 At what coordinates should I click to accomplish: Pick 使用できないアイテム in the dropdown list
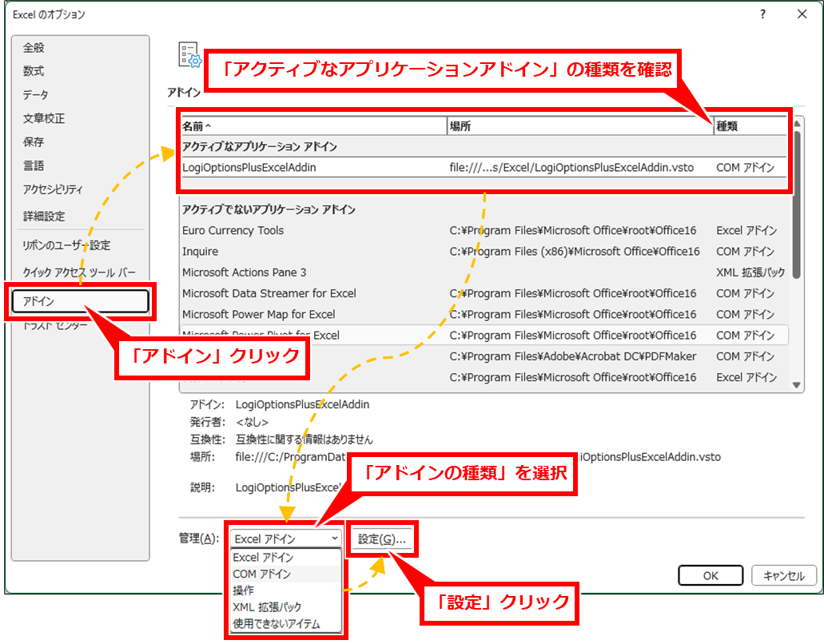tap(276, 623)
